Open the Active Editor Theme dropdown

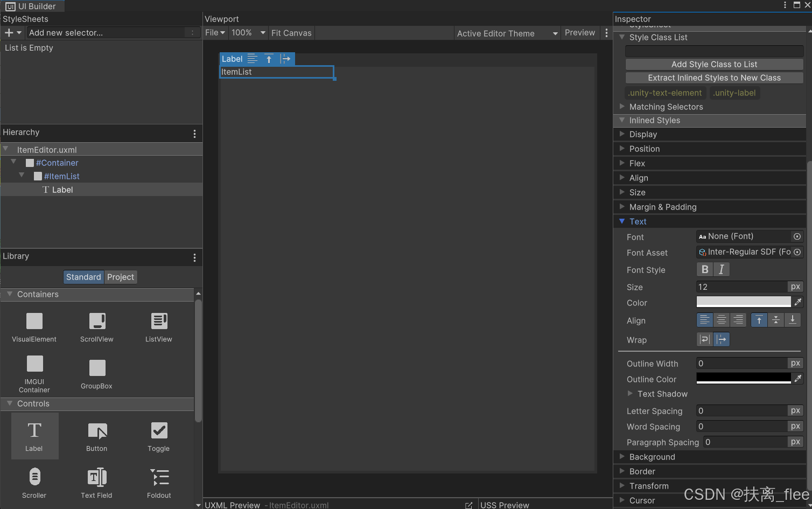click(507, 33)
